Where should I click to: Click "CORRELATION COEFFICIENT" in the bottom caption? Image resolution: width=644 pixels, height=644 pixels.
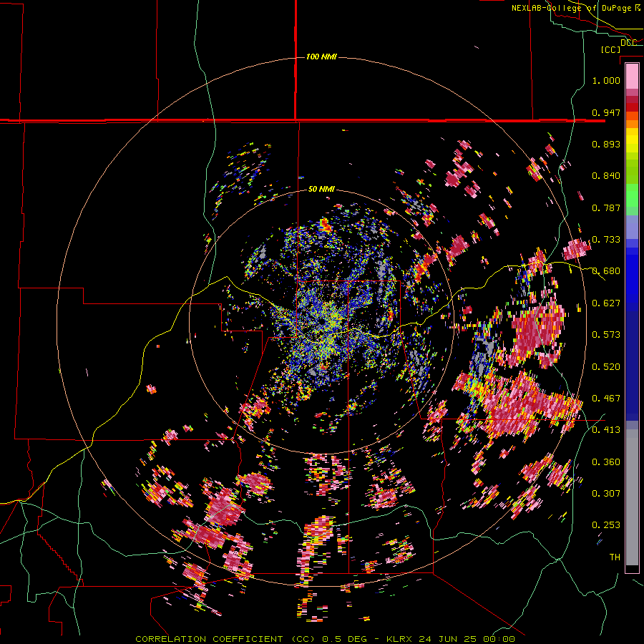[x=209, y=639]
